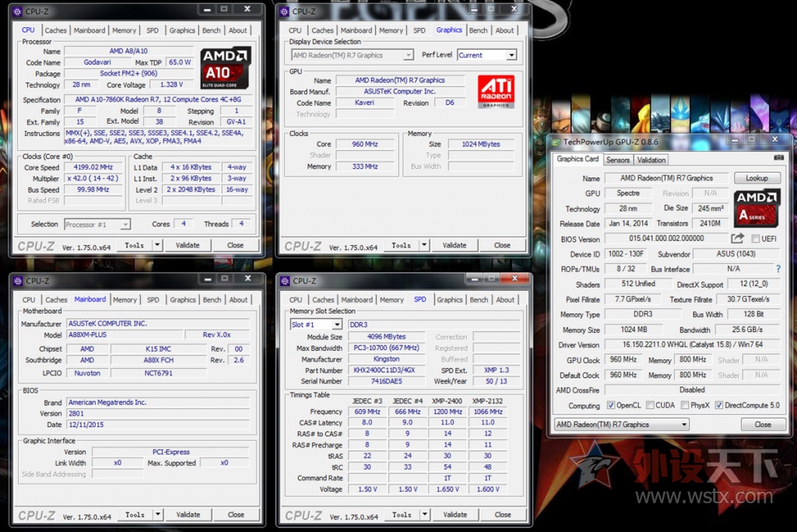Click the XMP-2400 frequency 1200 MHz cell

[x=448, y=411]
